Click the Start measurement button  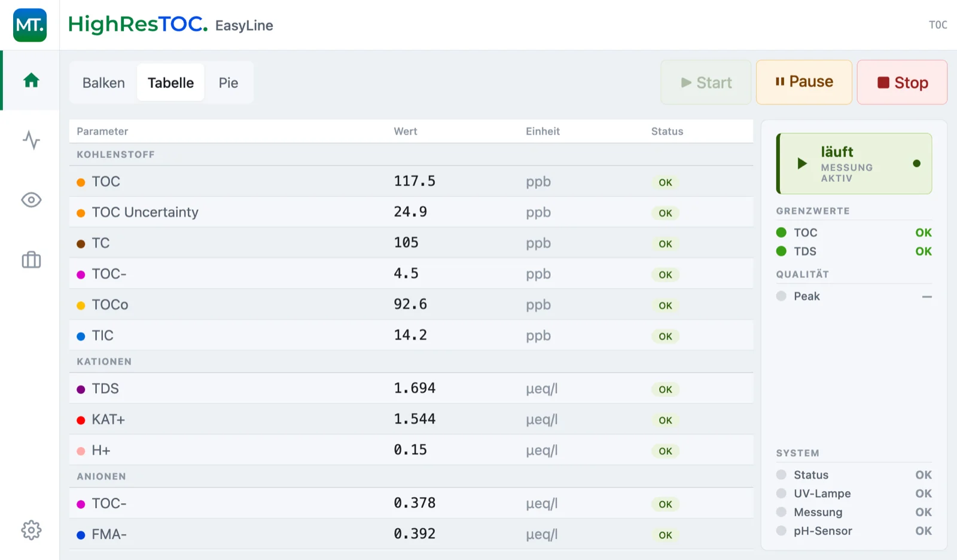click(706, 82)
